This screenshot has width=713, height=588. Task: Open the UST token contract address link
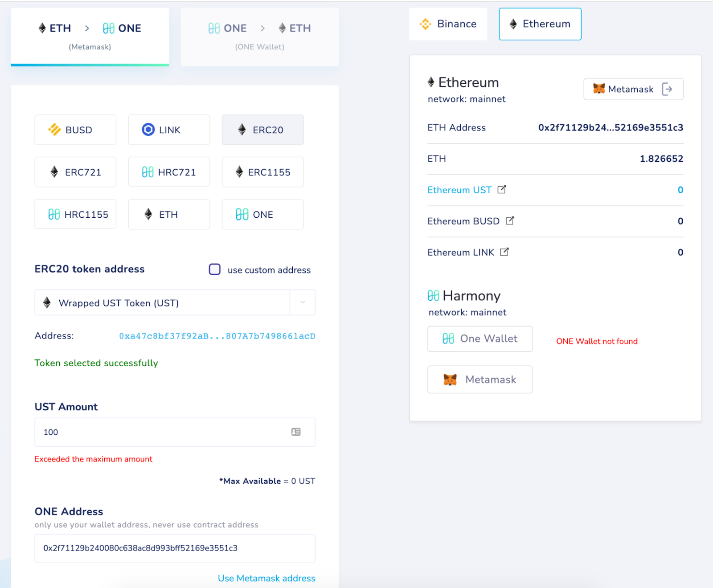(217, 336)
